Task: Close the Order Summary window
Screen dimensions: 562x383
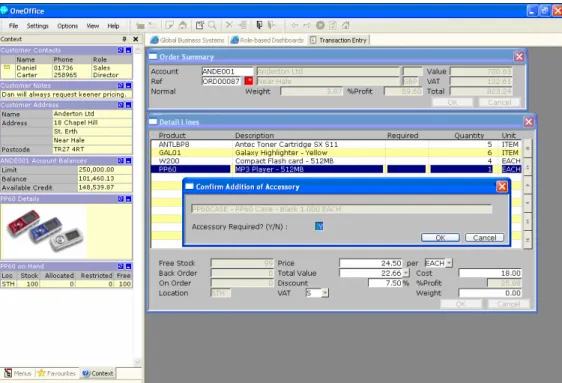Action: [519, 57]
